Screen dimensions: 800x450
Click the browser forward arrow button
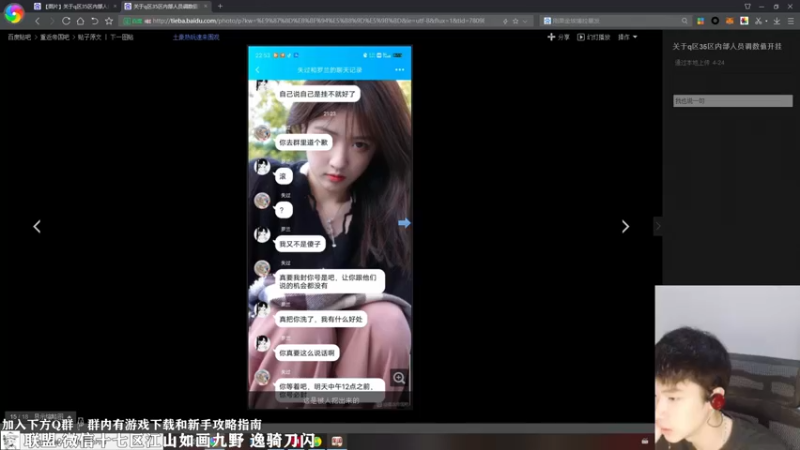coord(52,21)
